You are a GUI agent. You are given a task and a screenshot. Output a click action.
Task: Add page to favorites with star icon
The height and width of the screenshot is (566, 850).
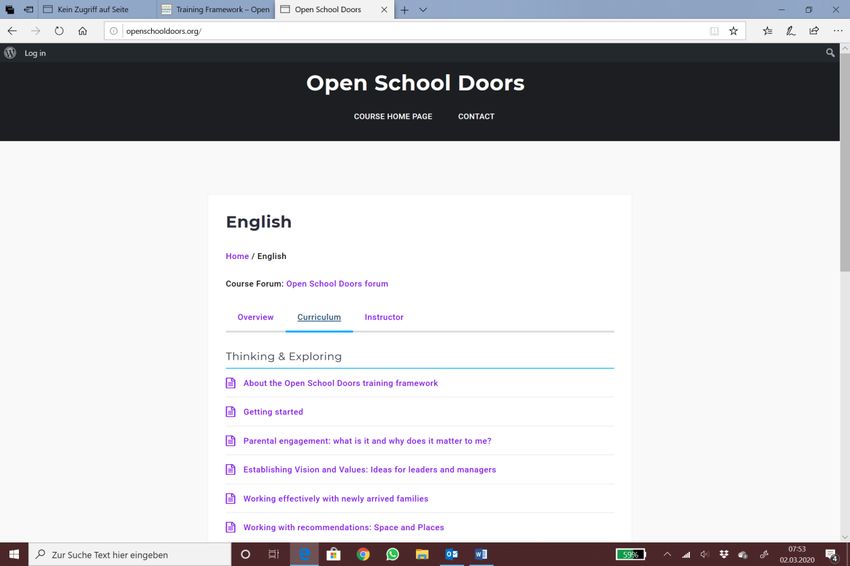click(733, 31)
